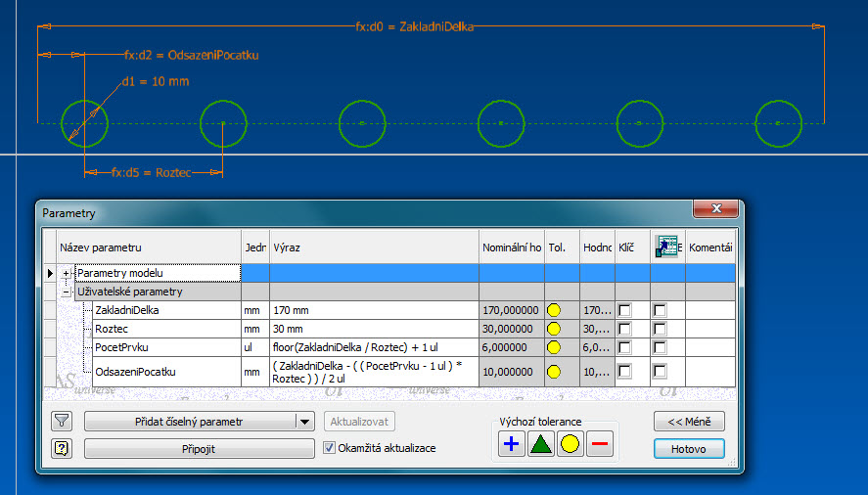
Task: Click the Výraz column header
Action: point(374,247)
